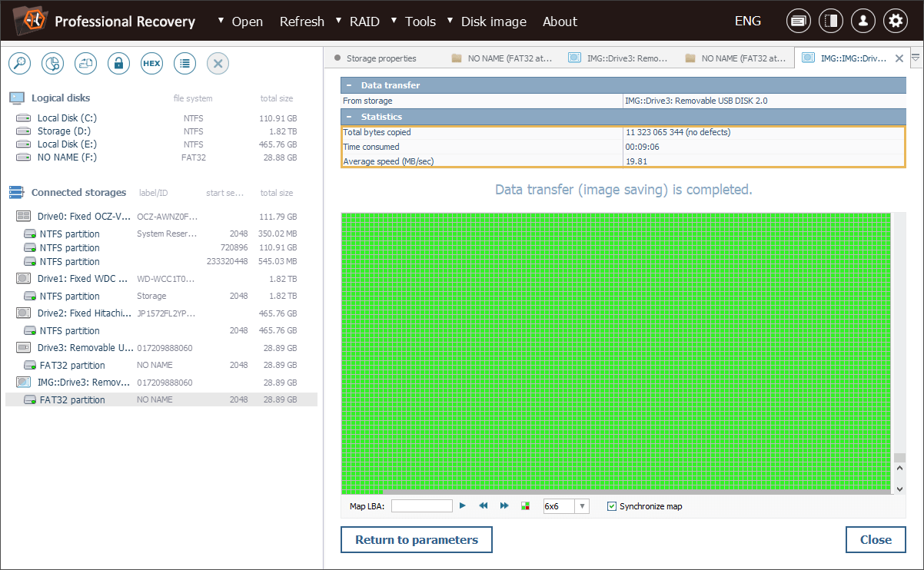The height and width of the screenshot is (570, 924).
Task: Open the 6x6 map block size dropdown
Action: (582, 506)
